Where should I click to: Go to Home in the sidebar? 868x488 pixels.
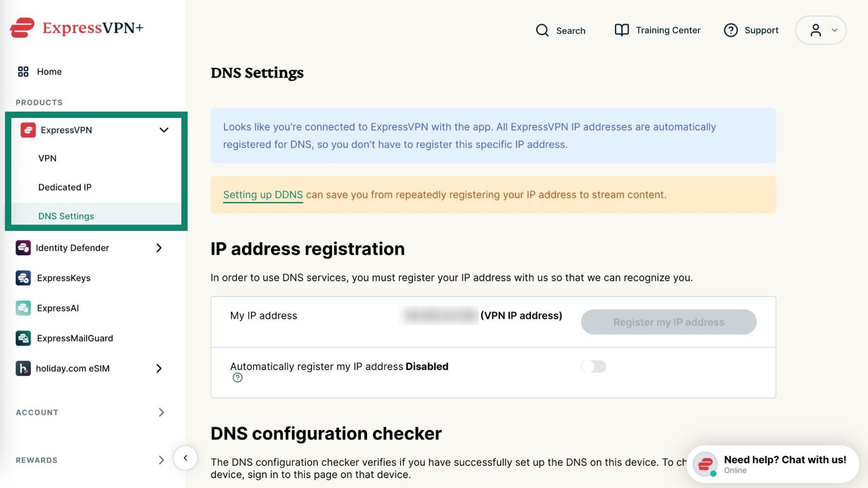pos(49,71)
